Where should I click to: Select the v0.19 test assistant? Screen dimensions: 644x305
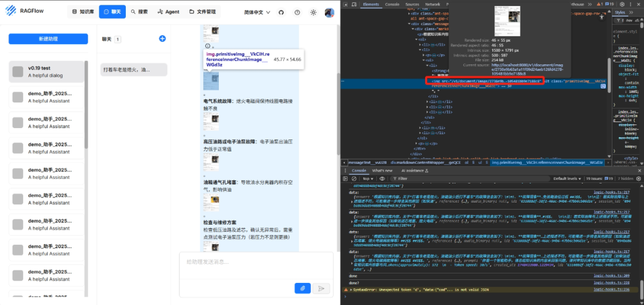pos(47,72)
